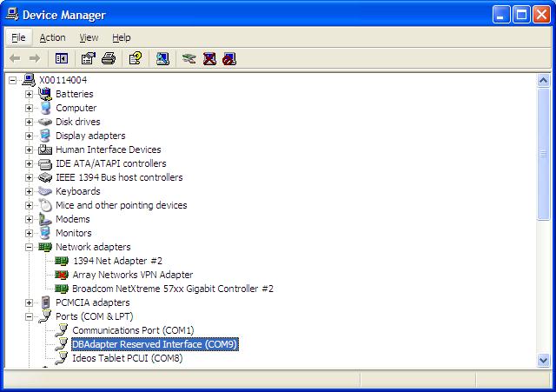Select the Keyboards label
The height and width of the screenshot is (392, 556).
coord(78,191)
